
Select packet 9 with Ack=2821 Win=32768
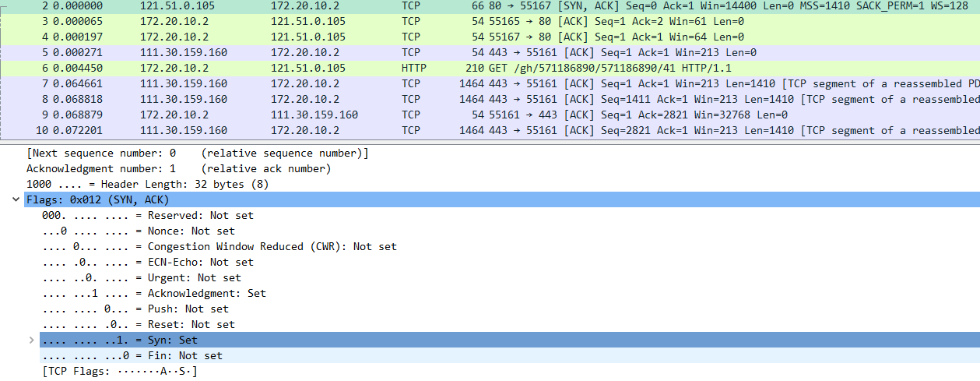tap(490, 115)
